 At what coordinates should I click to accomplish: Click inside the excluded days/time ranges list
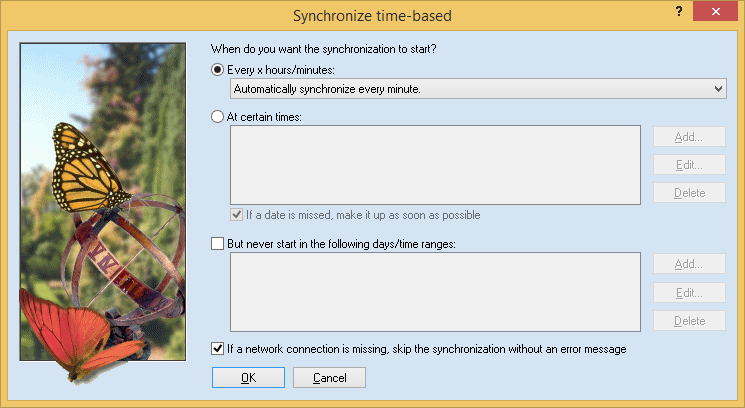434,291
